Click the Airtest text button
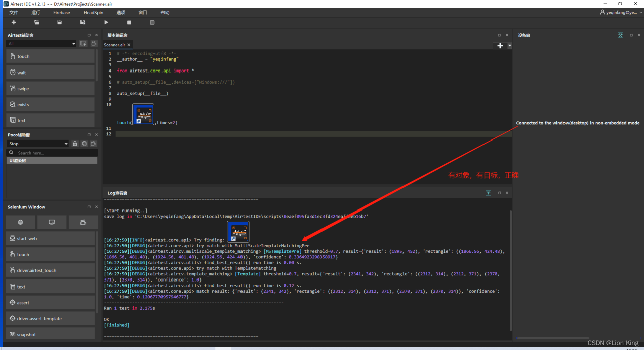This screenshot has width=644, height=350. click(50, 120)
